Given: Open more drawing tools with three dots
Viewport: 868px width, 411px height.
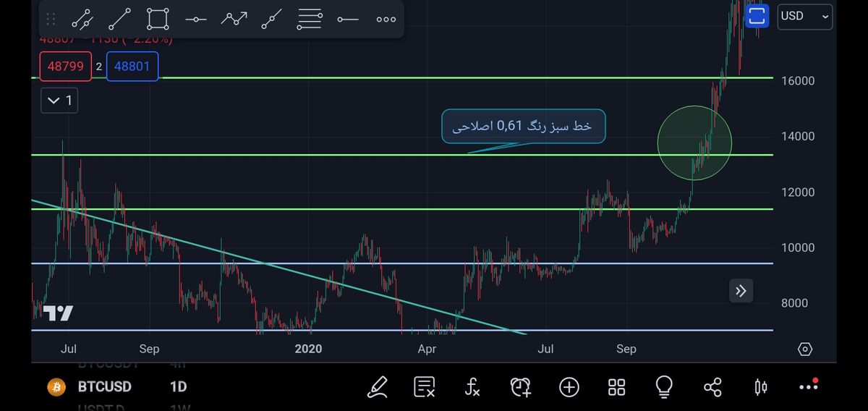Looking at the screenshot, I should click(386, 20).
